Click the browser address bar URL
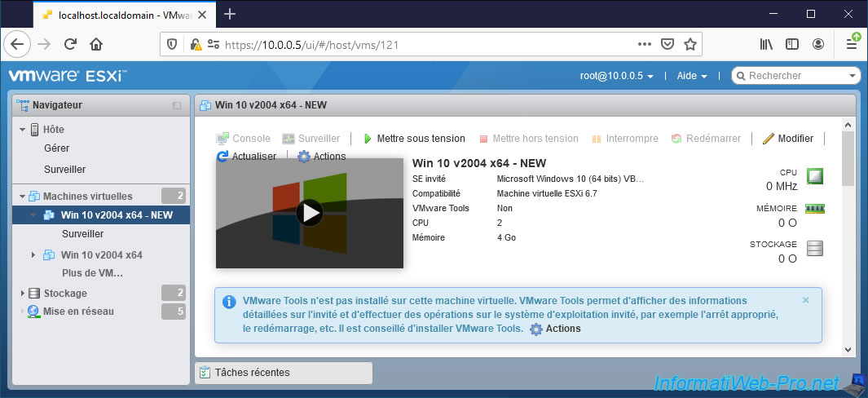 click(x=311, y=45)
